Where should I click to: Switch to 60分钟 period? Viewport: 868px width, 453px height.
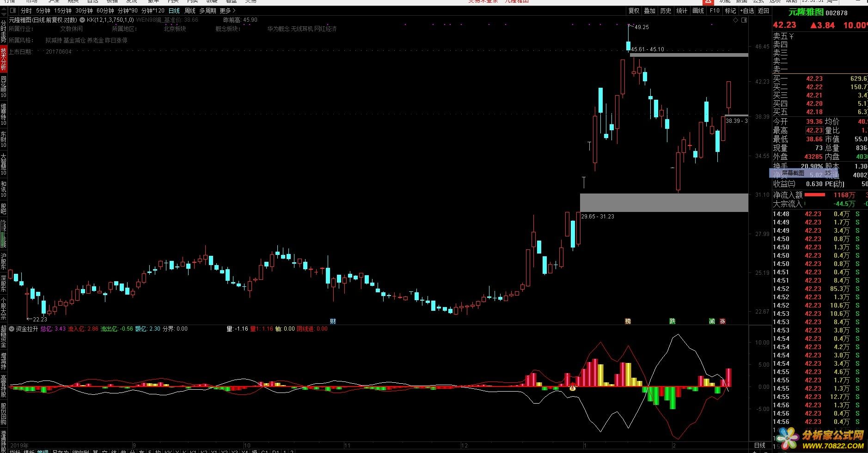click(x=105, y=10)
